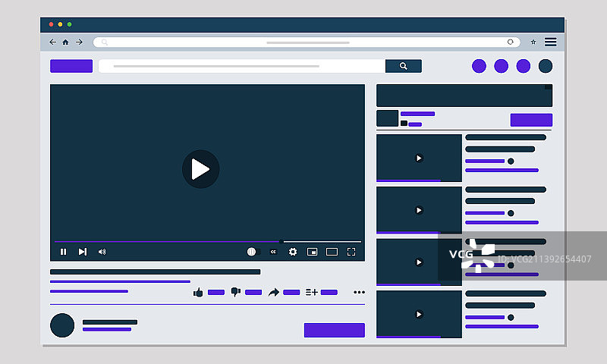Pause the video in player controls
This screenshot has width=607, height=364.
[x=63, y=252]
